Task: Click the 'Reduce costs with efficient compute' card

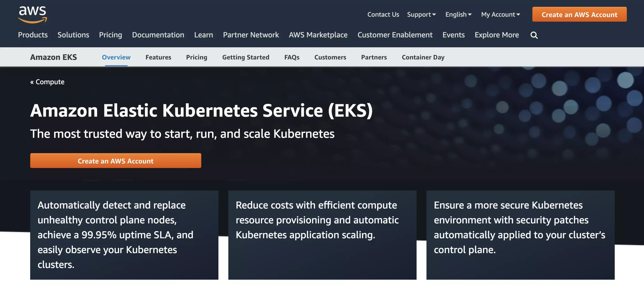Action: (x=322, y=235)
